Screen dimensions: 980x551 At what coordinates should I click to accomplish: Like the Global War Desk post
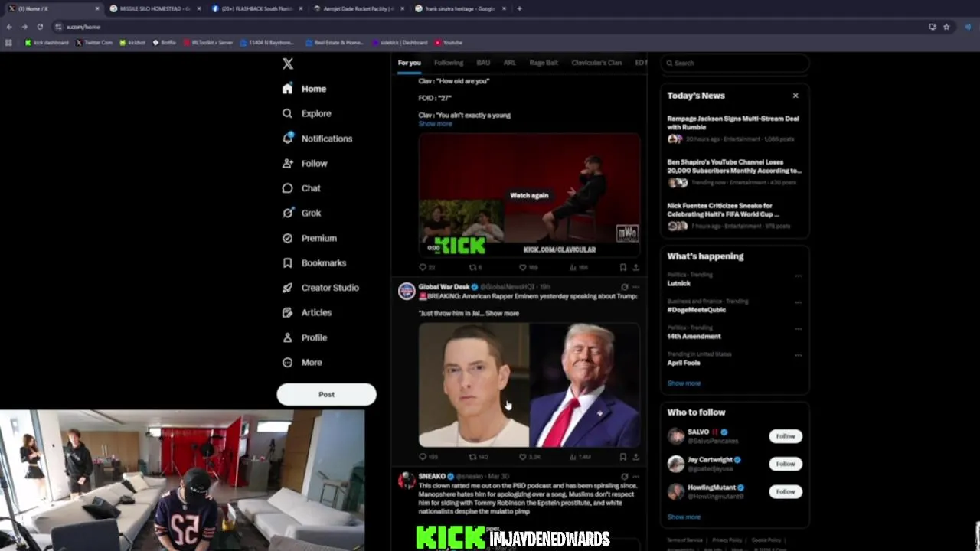coord(529,457)
